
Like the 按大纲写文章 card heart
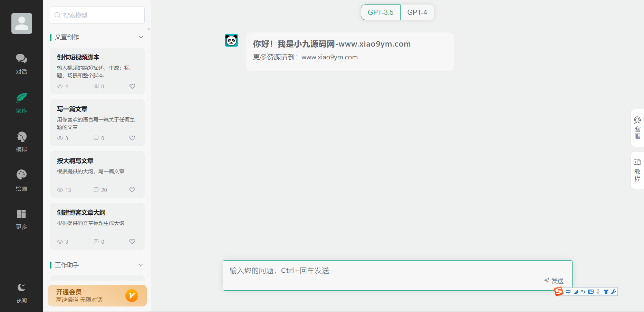132,190
